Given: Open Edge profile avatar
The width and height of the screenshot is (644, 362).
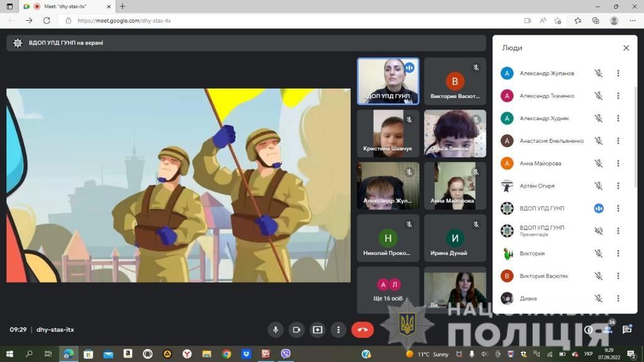Looking at the screenshot, I should coord(614,21).
